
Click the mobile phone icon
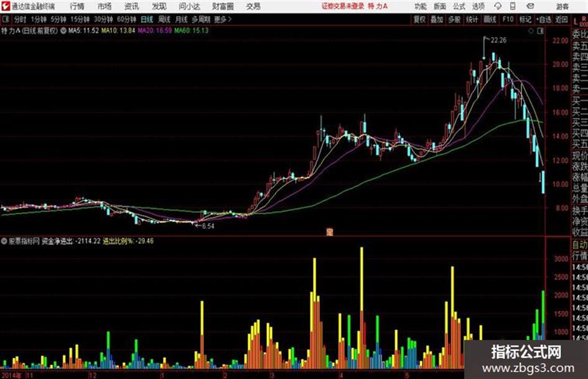coord(513,6)
